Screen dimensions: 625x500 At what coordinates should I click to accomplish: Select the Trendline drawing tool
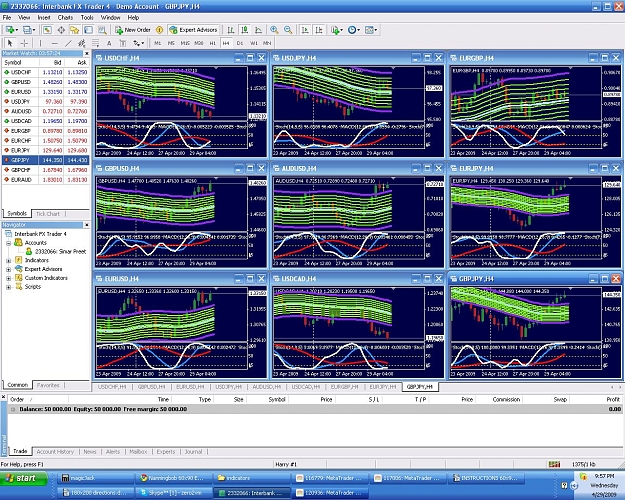pos(68,43)
